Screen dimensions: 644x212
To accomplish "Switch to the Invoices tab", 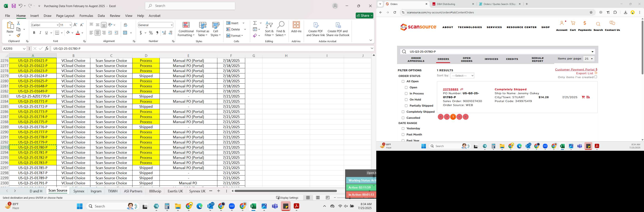I will pyautogui.click(x=491, y=59).
